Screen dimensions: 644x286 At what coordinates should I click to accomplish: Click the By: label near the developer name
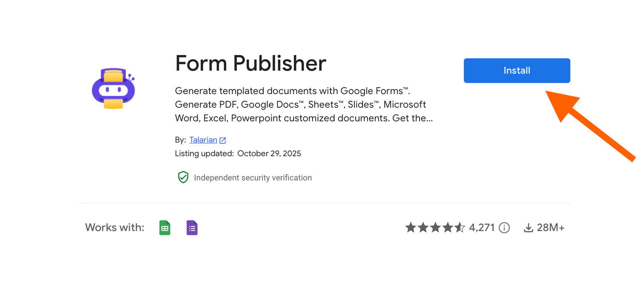180,140
